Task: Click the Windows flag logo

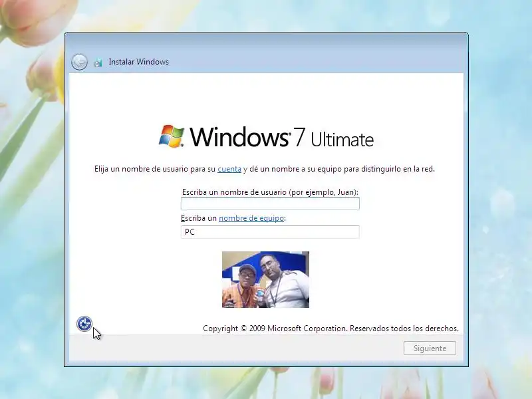Action: (x=172, y=136)
